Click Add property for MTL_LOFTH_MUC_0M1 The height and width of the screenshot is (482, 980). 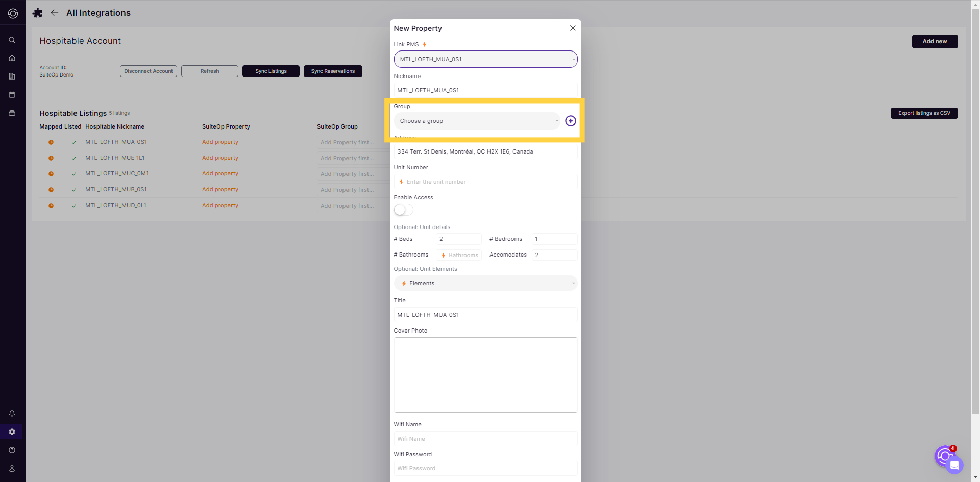pyautogui.click(x=220, y=173)
